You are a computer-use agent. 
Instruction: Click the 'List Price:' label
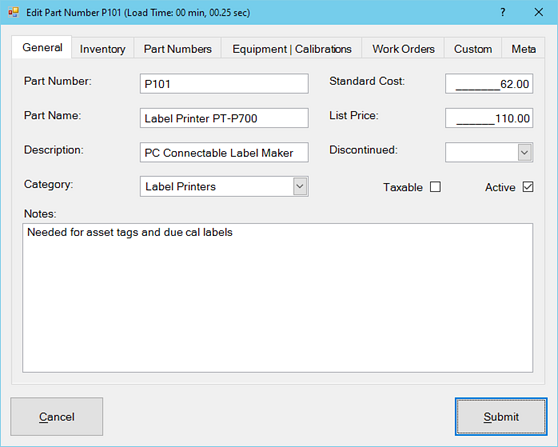click(x=354, y=115)
